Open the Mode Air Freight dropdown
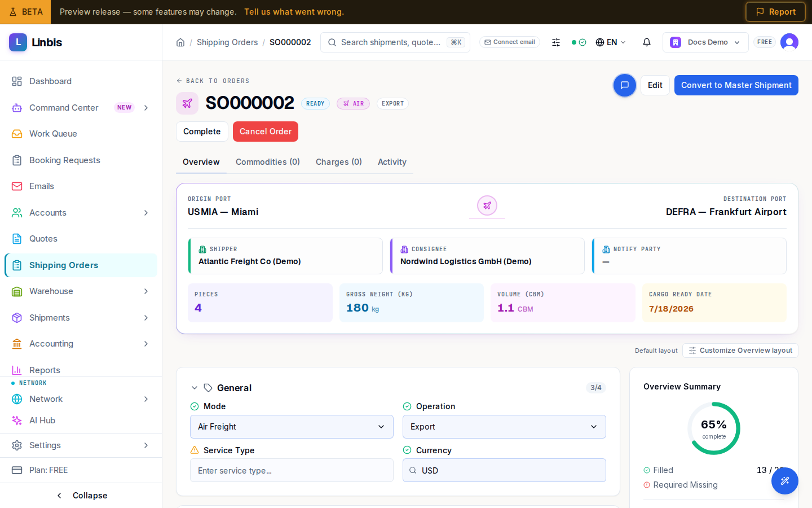 [x=292, y=427]
